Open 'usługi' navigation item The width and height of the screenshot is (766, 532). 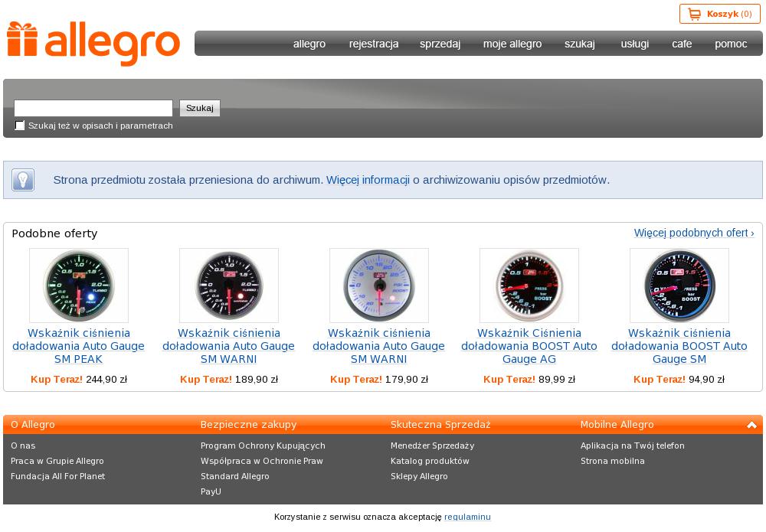click(634, 44)
